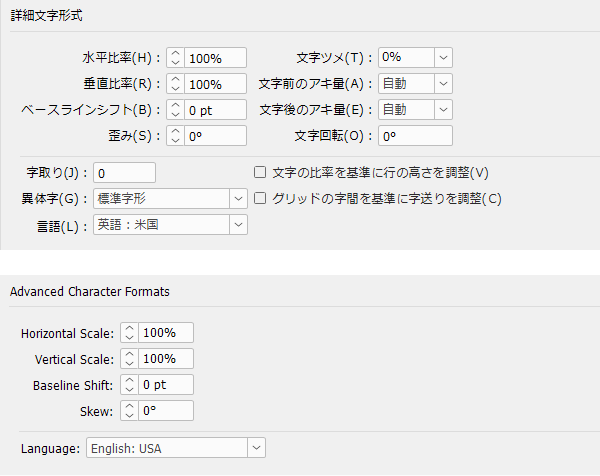Screen dimensions: 600x476
Task: Click the Baseline Shift stepper arrows
Action: pyautogui.click(x=129, y=385)
